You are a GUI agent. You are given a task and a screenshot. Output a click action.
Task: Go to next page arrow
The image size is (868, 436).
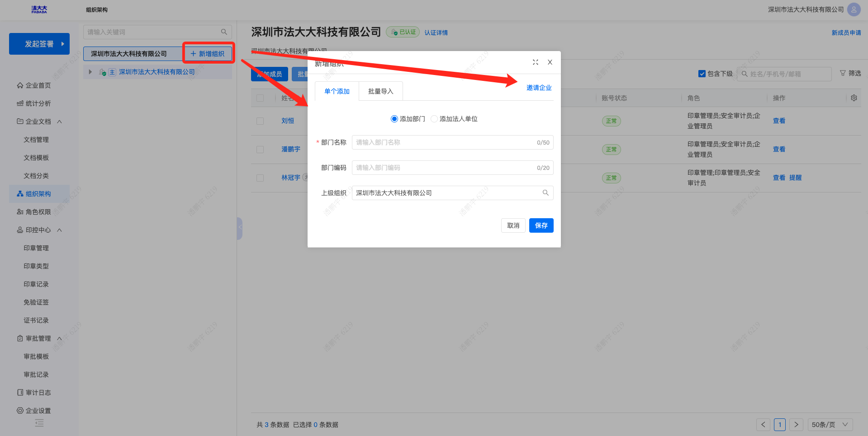pyautogui.click(x=797, y=425)
